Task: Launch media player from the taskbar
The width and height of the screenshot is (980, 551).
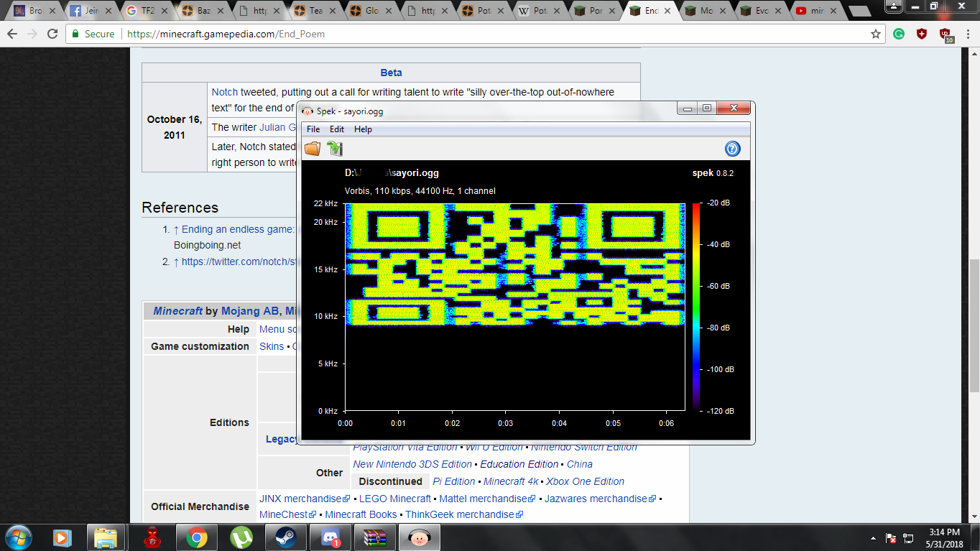Action: click(x=63, y=537)
